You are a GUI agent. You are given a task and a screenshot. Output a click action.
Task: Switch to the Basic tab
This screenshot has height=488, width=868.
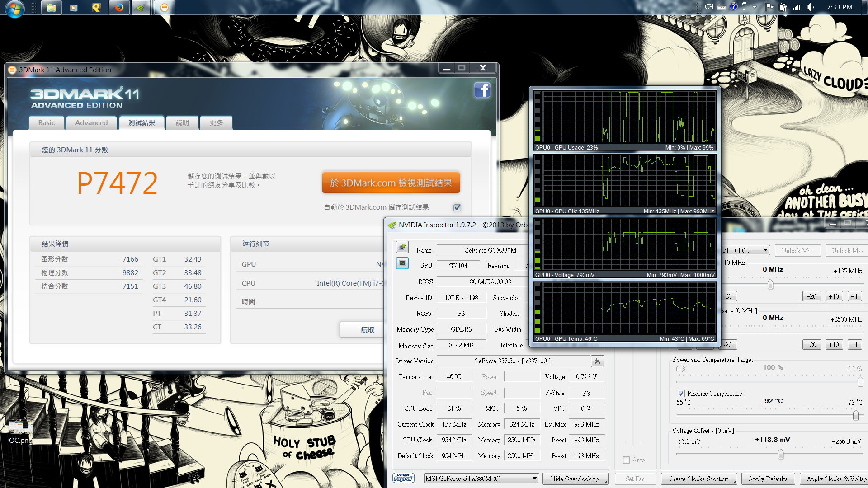coord(47,122)
